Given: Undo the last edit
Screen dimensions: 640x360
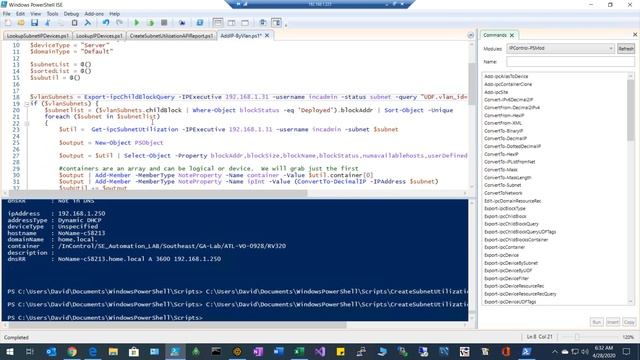Looking at the screenshot, I should [x=106, y=23].
